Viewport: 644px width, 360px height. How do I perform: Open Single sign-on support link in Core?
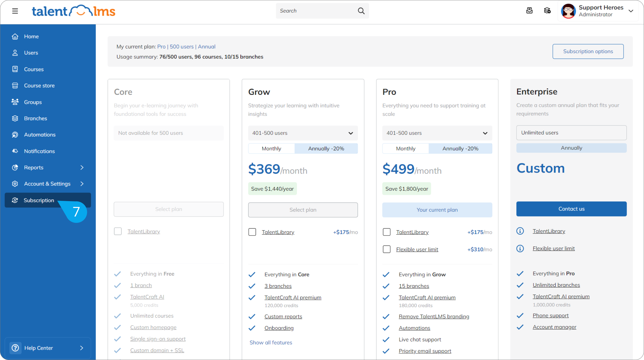coord(158,339)
